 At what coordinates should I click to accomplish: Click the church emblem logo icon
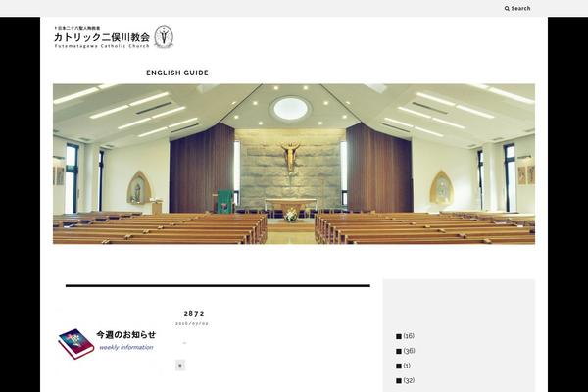(164, 37)
